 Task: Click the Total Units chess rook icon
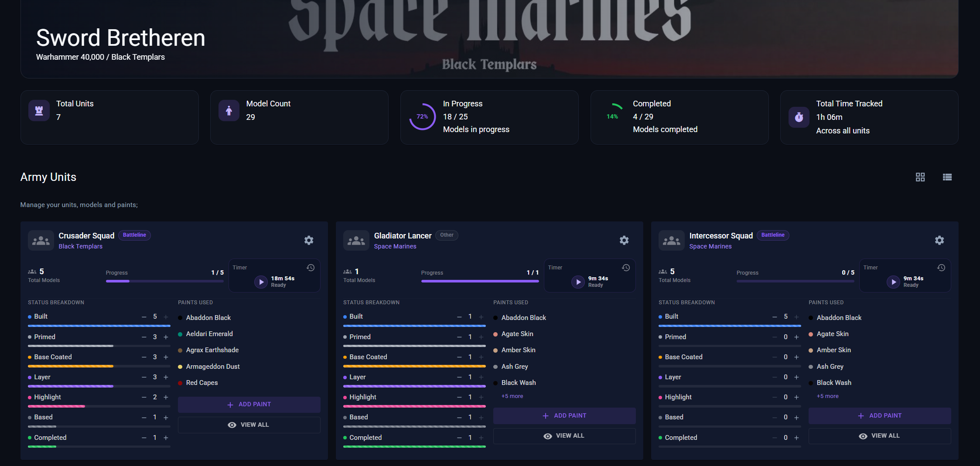coord(39,111)
